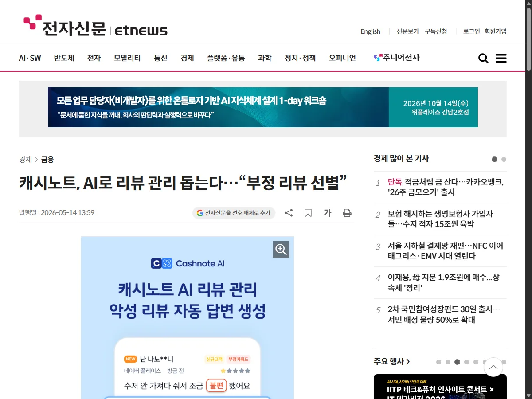This screenshot has width=532, height=399.
Task: Click the page vertical scrollbar thumb
Action: tap(528, 39)
